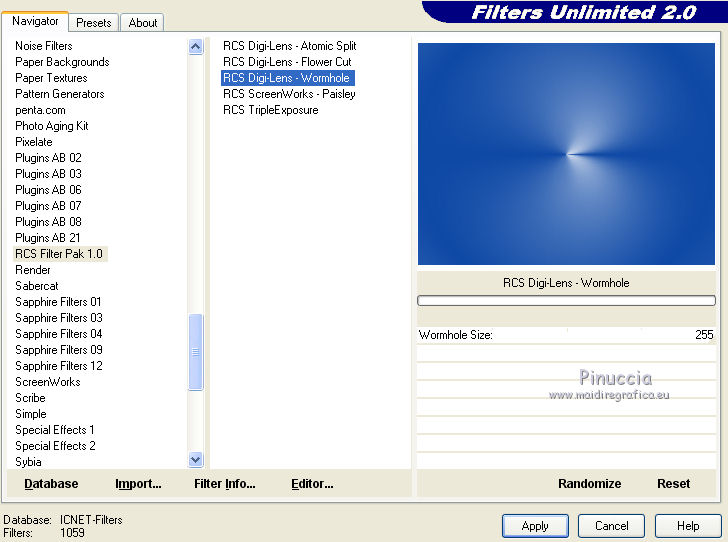Screen dimensions: 728x542
Task: Select the Plugins AB 02 category
Action: click(48, 158)
